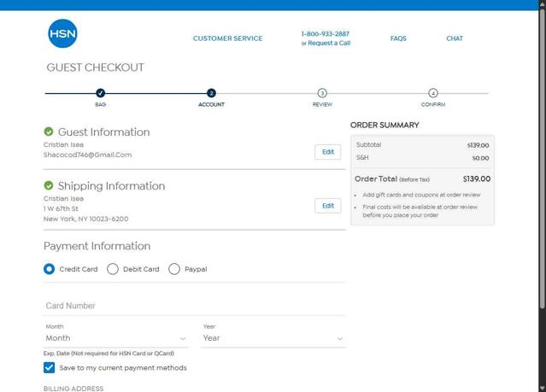Edit Shipping Information address
This screenshot has width=546, height=392.
(327, 206)
